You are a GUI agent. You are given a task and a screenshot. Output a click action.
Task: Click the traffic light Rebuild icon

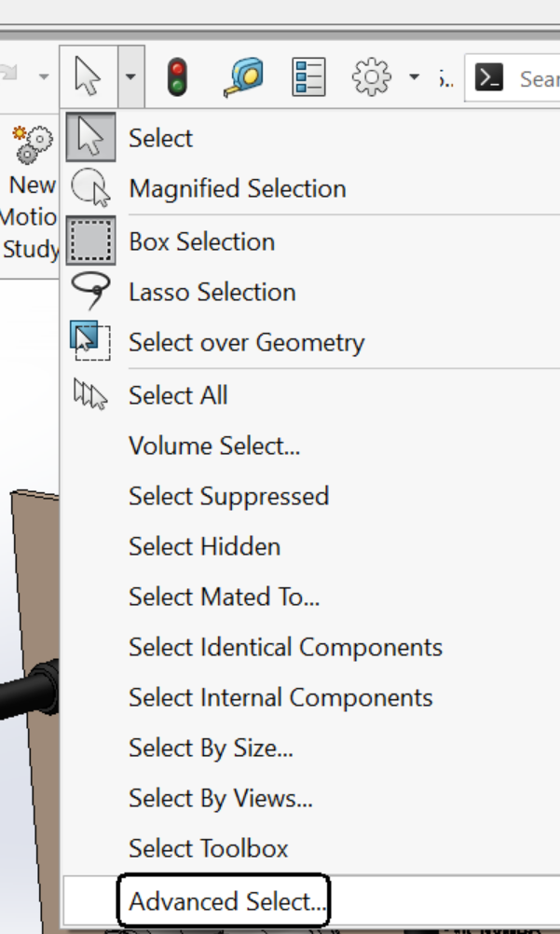(x=178, y=76)
